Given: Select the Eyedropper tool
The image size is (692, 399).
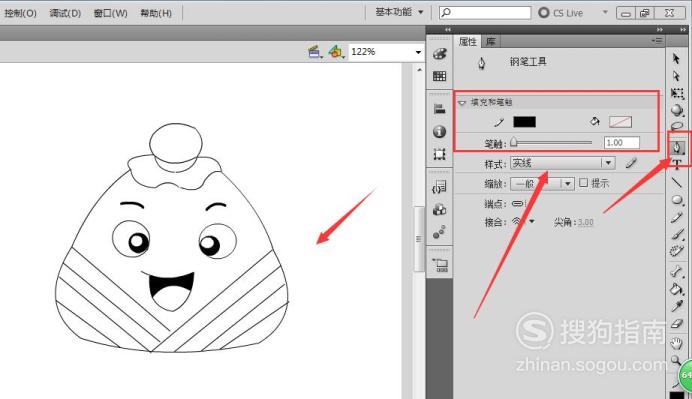Looking at the screenshot, I should pos(677,306).
